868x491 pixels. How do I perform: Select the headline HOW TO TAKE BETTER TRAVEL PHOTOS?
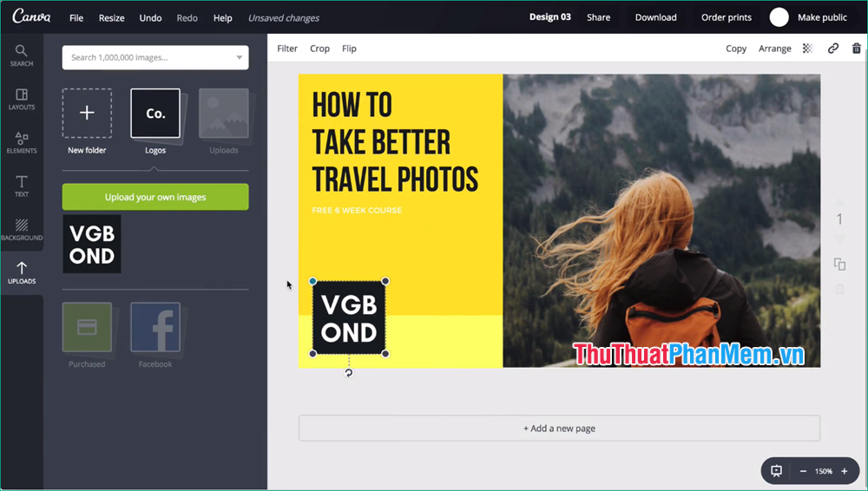tap(395, 143)
